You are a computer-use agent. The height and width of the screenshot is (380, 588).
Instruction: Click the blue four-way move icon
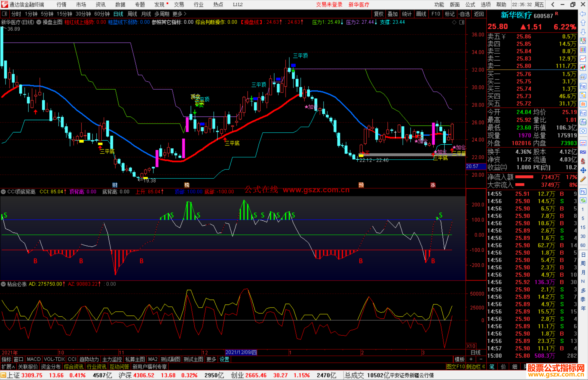point(583,170)
